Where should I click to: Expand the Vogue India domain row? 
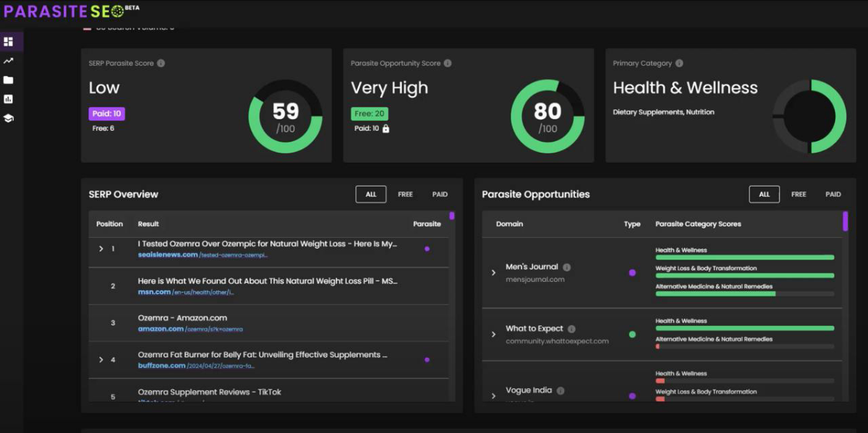click(x=493, y=396)
